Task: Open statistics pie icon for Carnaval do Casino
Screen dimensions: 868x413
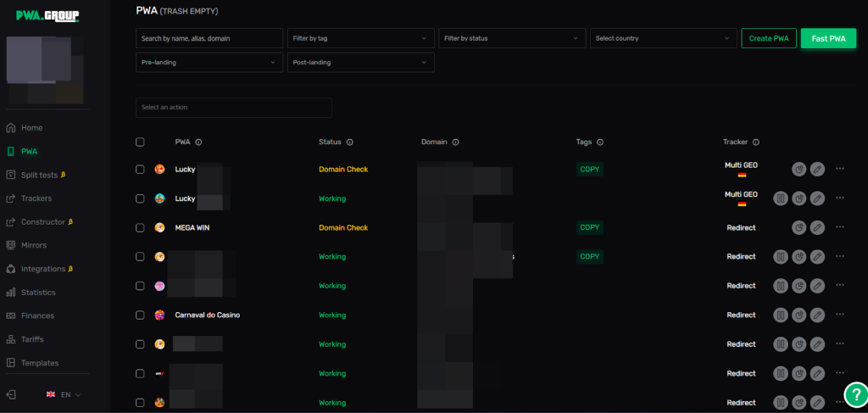Action: [798, 315]
